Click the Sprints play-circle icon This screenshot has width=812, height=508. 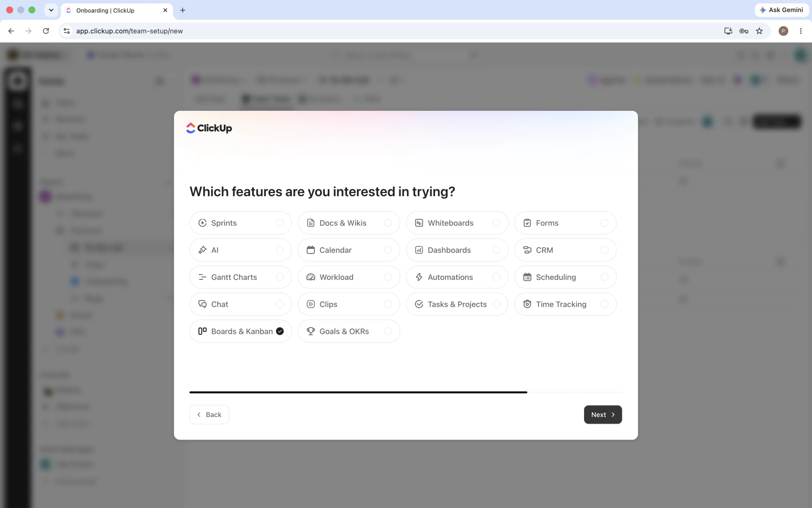coord(202,223)
